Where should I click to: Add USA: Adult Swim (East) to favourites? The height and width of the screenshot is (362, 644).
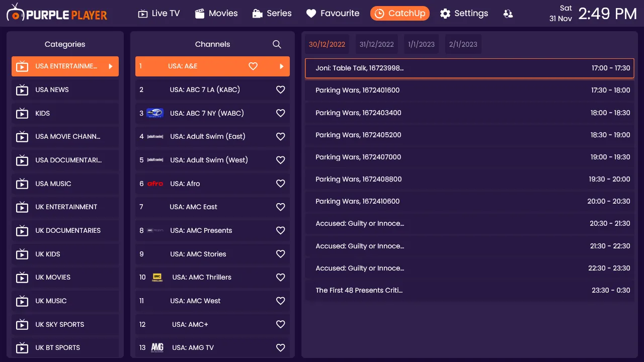pyautogui.click(x=281, y=137)
